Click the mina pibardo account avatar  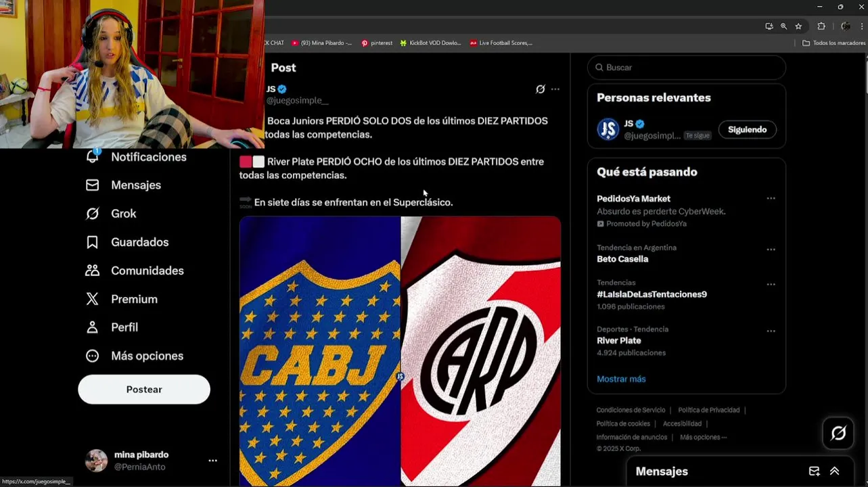96,461
